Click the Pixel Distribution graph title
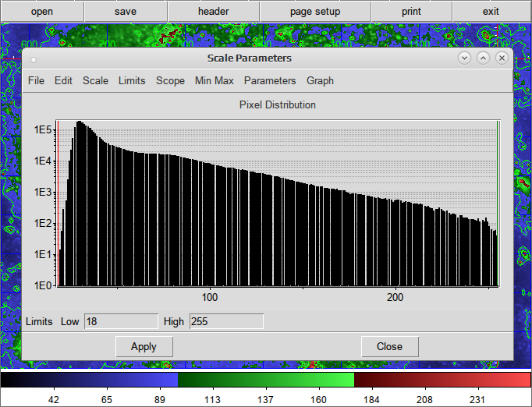This screenshot has width=532, height=407. pos(278,104)
